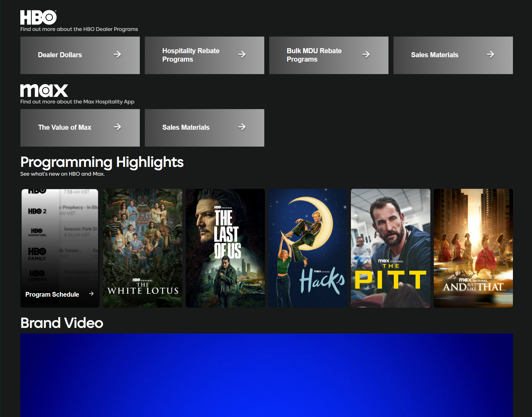Click arrow icon on HBO Sales Materials
Viewport: 532px width, 417px height.
click(x=490, y=54)
